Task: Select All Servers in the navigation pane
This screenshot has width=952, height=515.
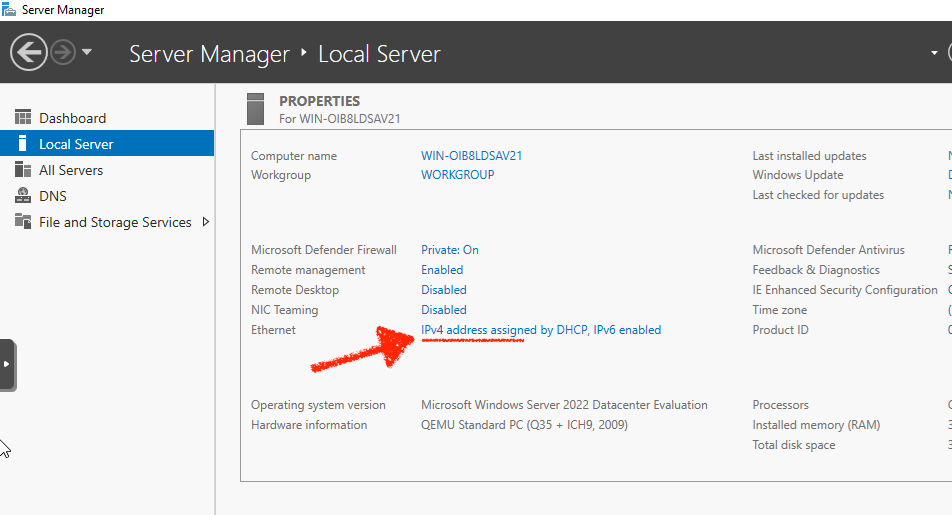Action: 71,170
